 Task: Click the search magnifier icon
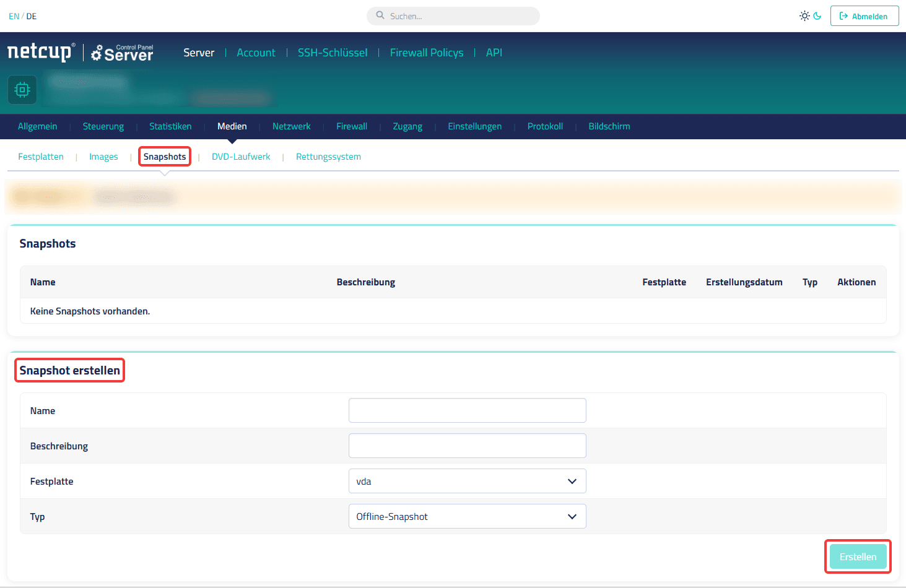pos(380,15)
